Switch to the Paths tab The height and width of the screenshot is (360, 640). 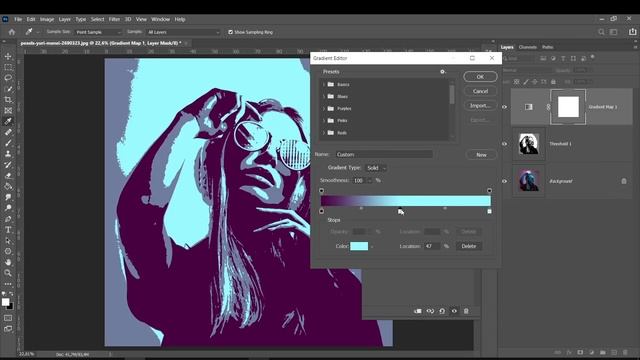point(547,47)
